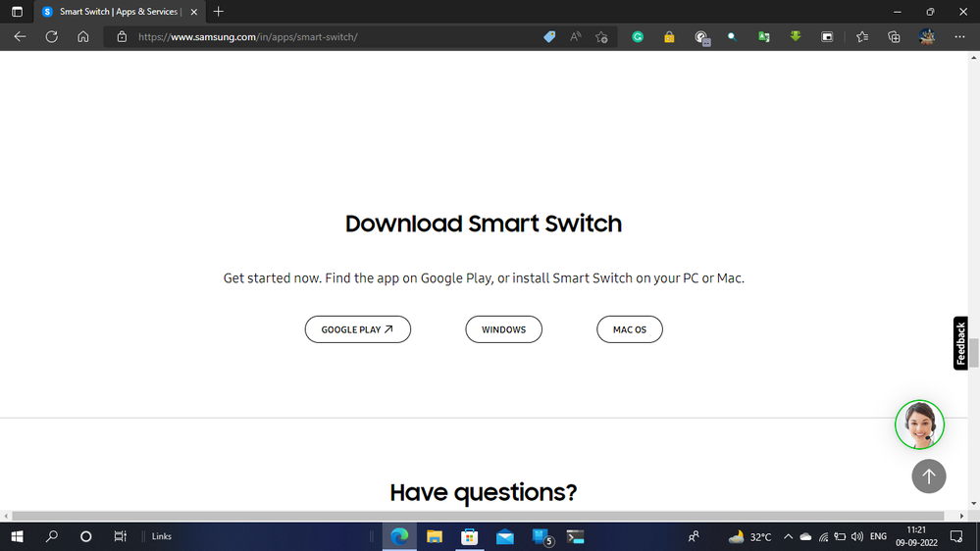Viewport: 980px width, 551px height.
Task: Open Windows taskbar search
Action: pyautogui.click(x=52, y=536)
